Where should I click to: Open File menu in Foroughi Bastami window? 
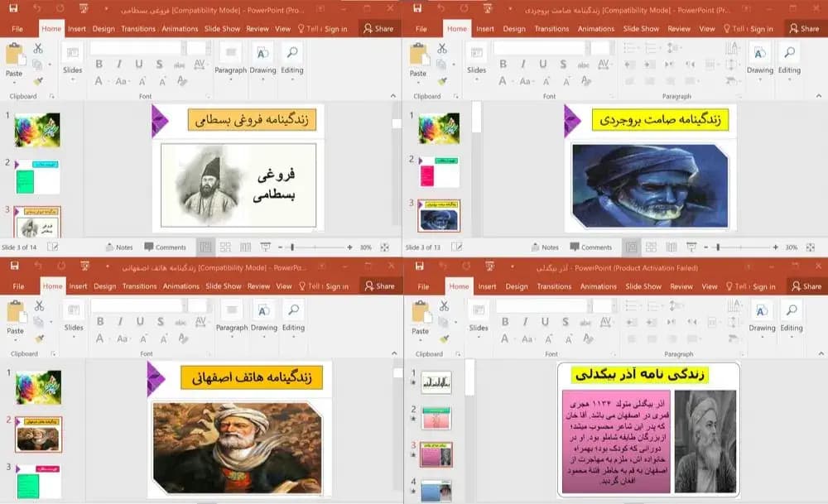pyautogui.click(x=17, y=28)
